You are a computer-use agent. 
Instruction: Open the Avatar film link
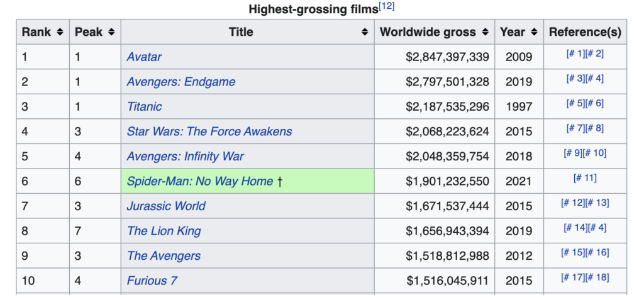[x=144, y=57]
